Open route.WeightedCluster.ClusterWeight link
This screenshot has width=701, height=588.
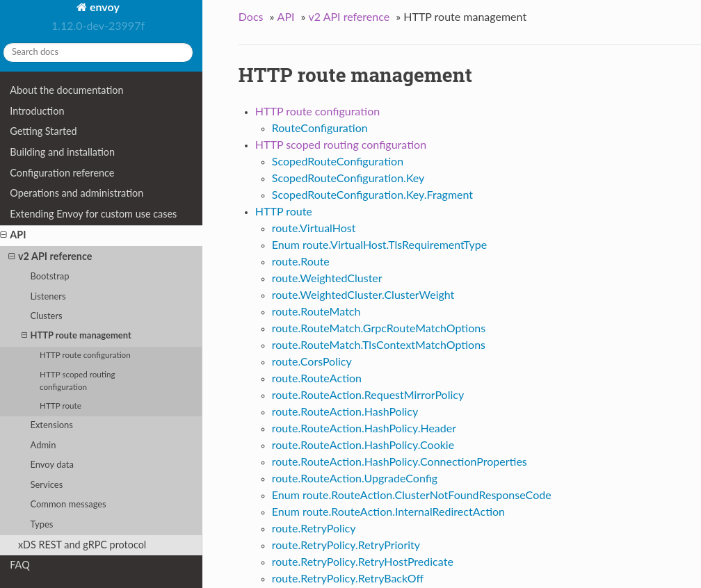pos(363,295)
